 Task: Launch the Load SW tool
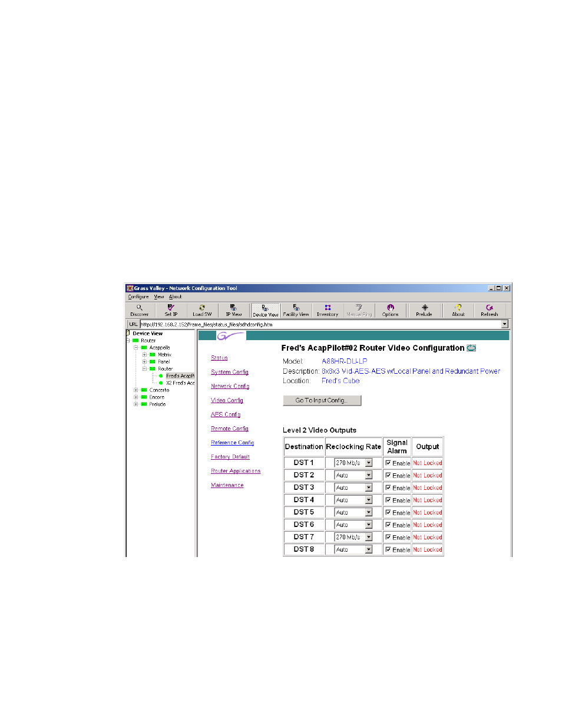tap(202, 310)
